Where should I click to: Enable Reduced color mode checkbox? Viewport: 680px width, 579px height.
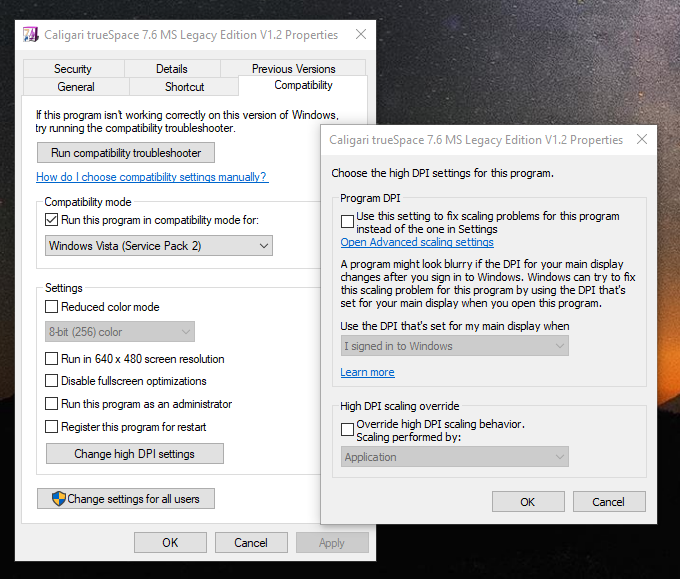[x=52, y=307]
